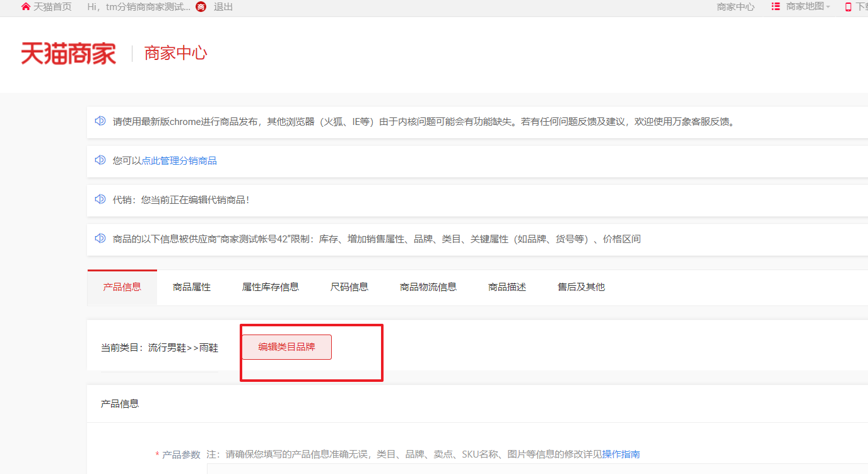Switch to the 售后及其他 tab
Image resolution: width=868 pixels, height=474 pixels.
581,287
